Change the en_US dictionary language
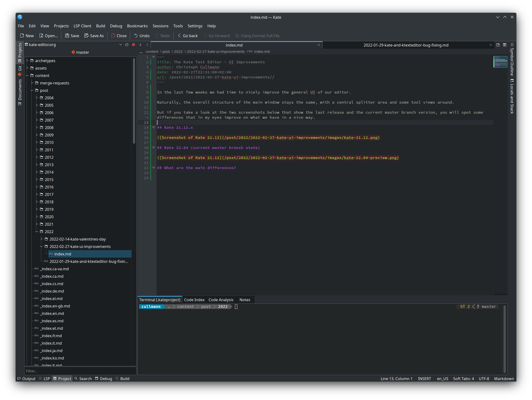532x400 pixels. [443, 379]
